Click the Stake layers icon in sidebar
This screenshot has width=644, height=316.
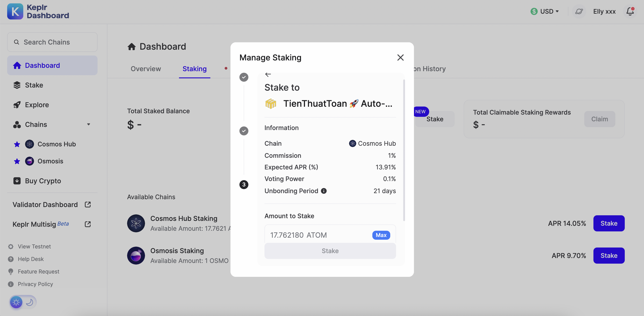(17, 85)
